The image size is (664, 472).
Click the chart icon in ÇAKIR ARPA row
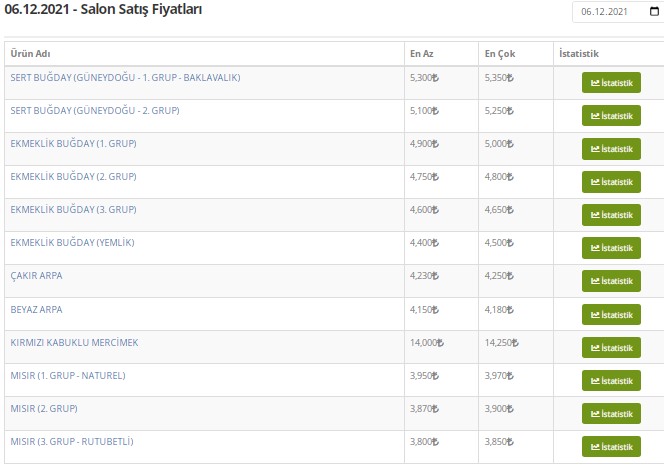point(595,281)
